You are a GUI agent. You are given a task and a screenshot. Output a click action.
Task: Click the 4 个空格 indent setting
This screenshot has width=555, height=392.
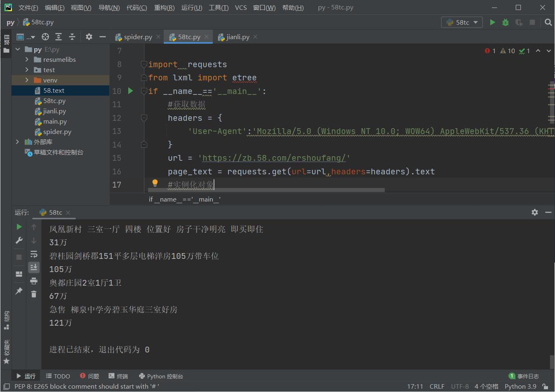coord(486,386)
